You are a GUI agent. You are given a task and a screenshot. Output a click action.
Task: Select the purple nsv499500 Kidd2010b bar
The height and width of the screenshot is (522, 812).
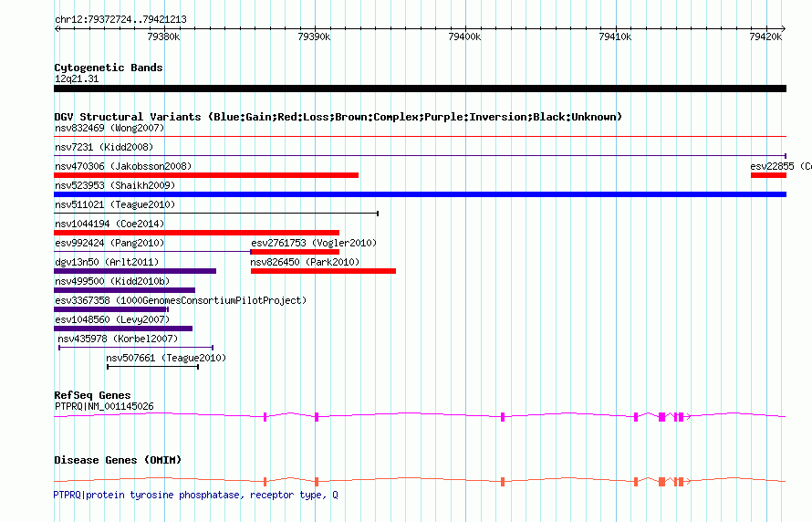124,290
